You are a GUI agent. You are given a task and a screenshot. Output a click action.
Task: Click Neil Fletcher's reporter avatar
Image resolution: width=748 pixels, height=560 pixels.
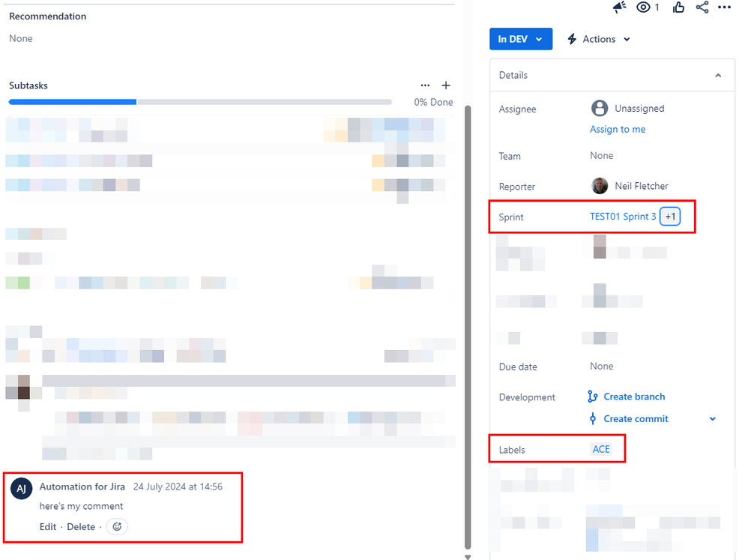(x=600, y=186)
